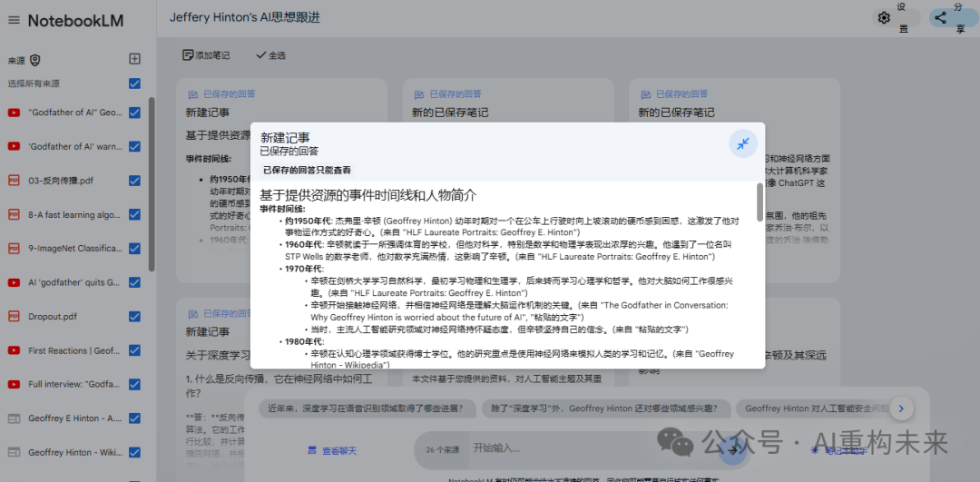Click the share icon button
Screen dimensions: 980x482
[940, 18]
